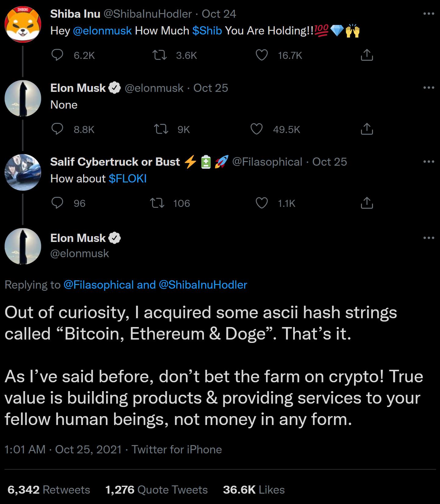Image resolution: width=440 pixels, height=504 pixels.
Task: Like Elon Musk's "None" tweet
Action: point(256,129)
